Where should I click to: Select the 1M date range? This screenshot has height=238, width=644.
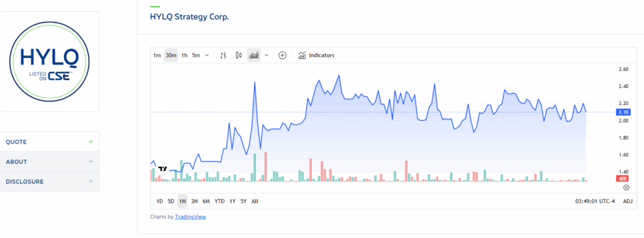182,201
